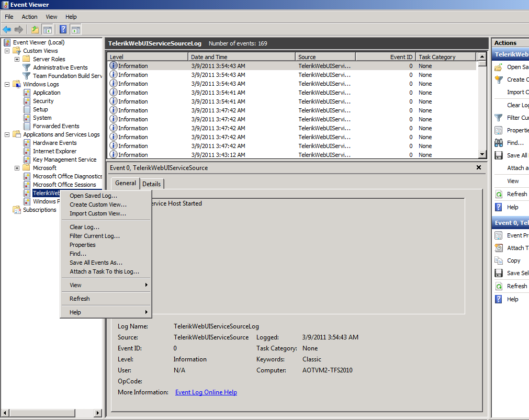
Task: Sort events by Event ID column header
Action: click(386, 56)
